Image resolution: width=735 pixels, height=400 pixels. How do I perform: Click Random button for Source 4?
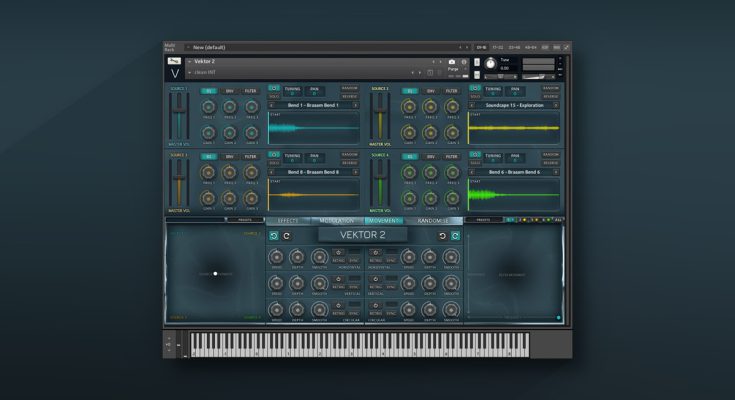point(550,155)
